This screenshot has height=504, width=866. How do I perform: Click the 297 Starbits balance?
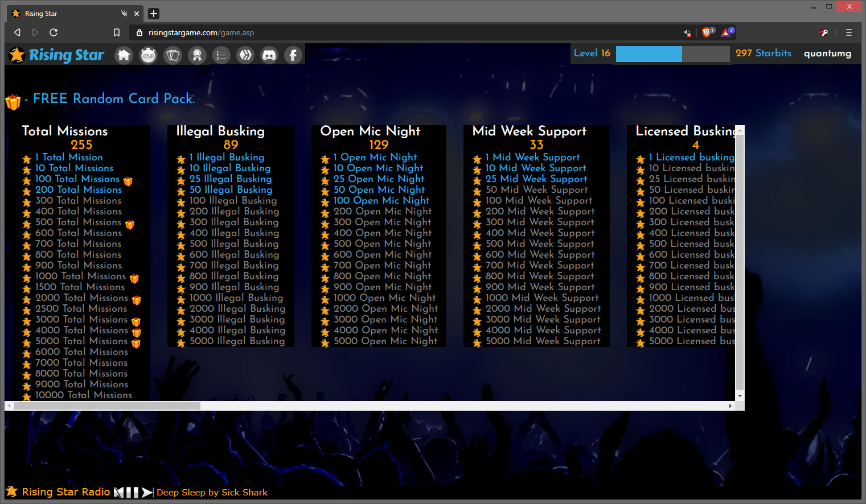click(764, 53)
